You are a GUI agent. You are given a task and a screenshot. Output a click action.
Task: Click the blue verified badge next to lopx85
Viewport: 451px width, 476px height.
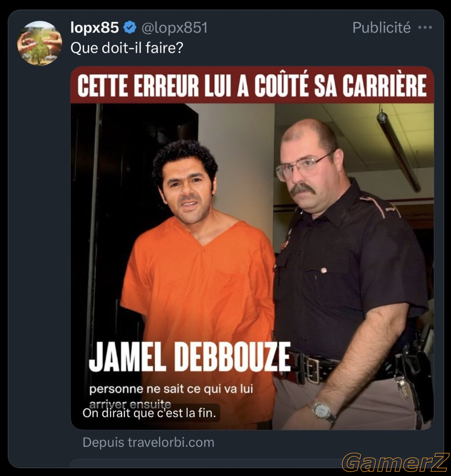point(130,28)
